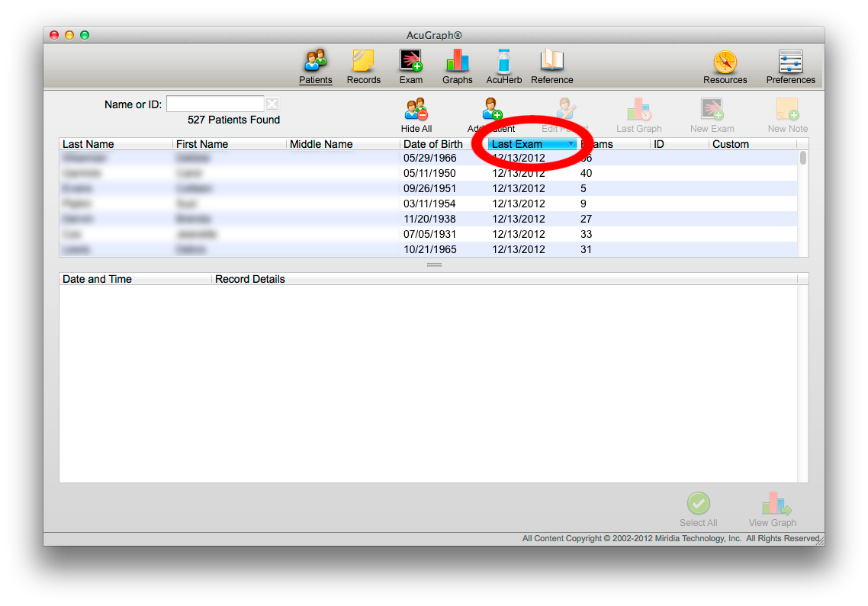Click the Miridia Technology copyright notice
The width and height of the screenshot is (868, 606).
[671, 538]
